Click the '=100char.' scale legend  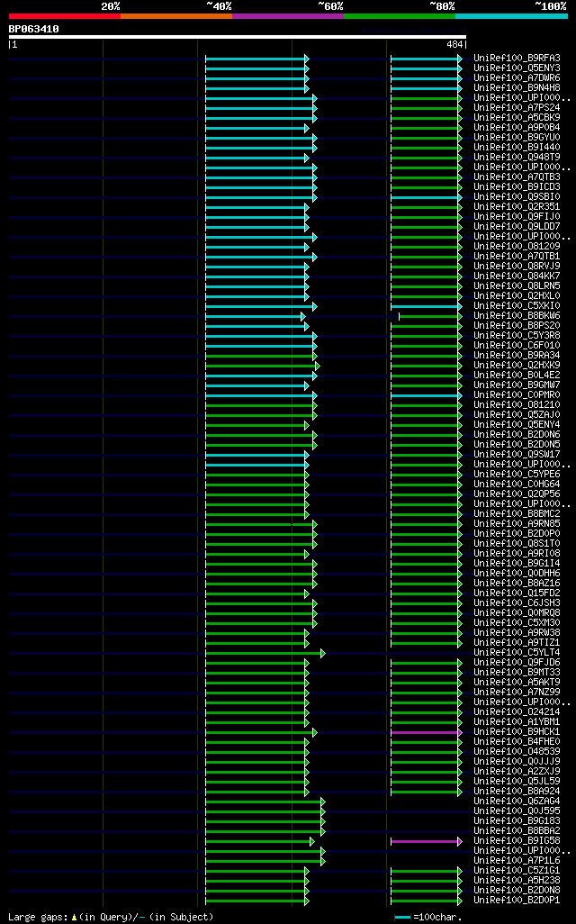(x=428, y=917)
